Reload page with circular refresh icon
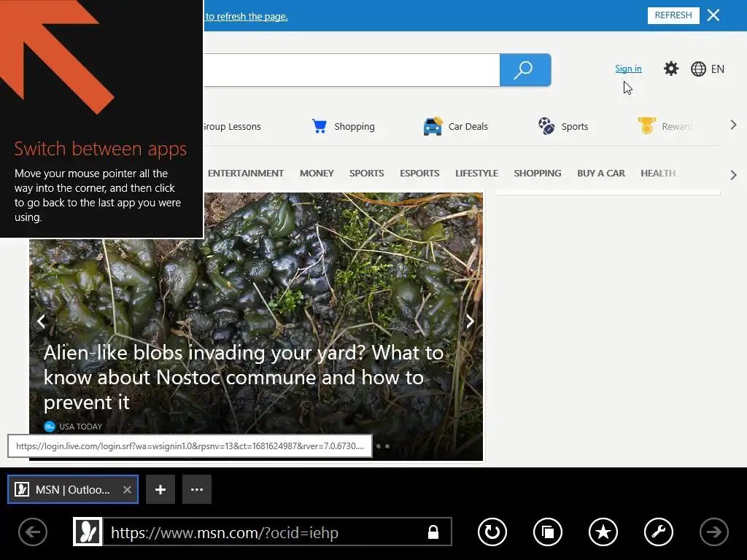 pos(492,532)
